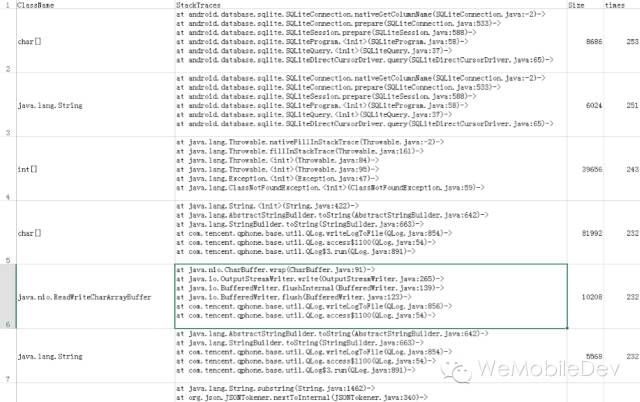The height and width of the screenshot is (402, 640).
Task: Select the stack trace cell with JSONTokener.nextToInternal
Action: pos(371,393)
